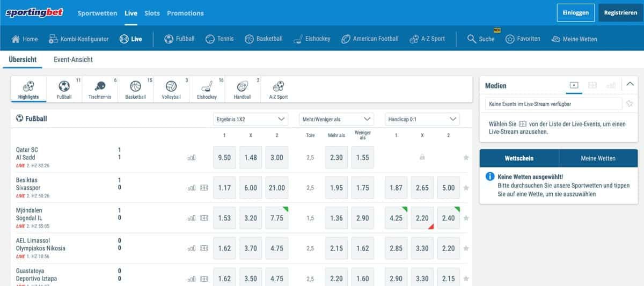Select Mehr als 2,5 odds 2.30

tap(336, 158)
